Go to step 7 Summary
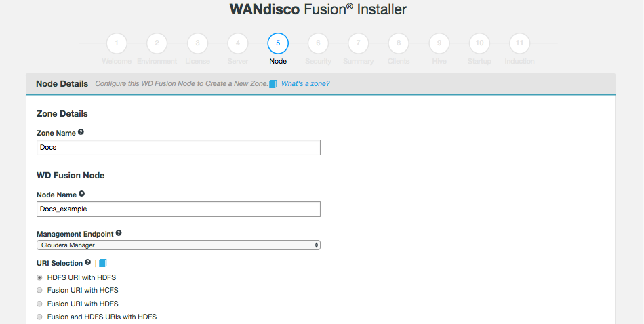Screen dimensions: 644x324 point(359,43)
